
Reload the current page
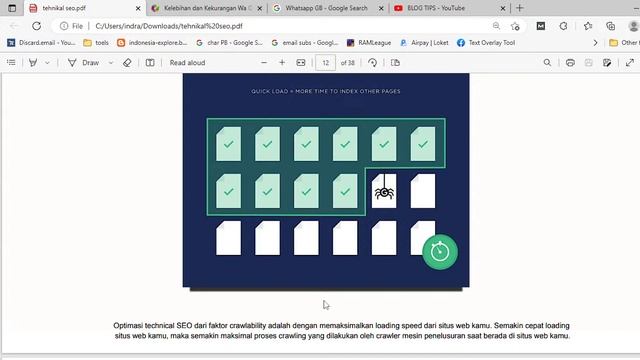click(36, 26)
